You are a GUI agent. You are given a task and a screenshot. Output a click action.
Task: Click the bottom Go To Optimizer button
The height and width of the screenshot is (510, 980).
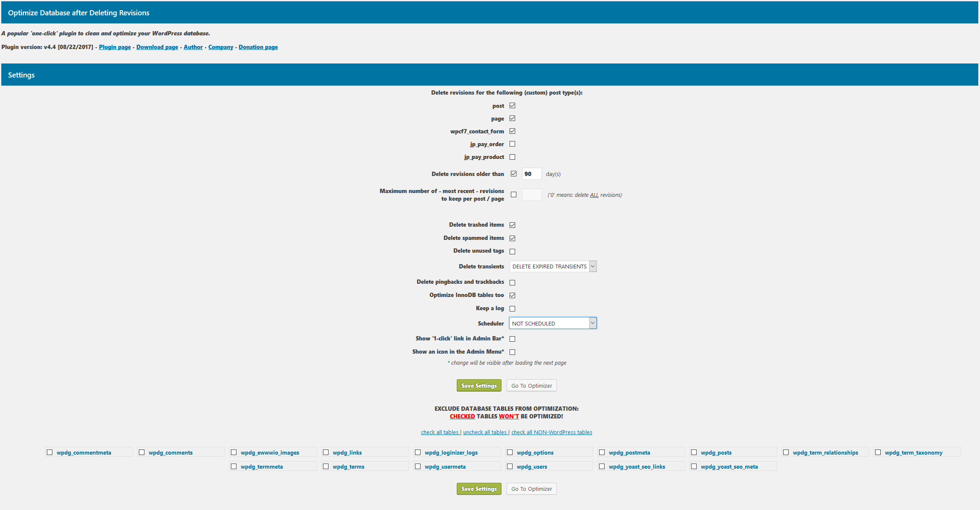point(531,489)
